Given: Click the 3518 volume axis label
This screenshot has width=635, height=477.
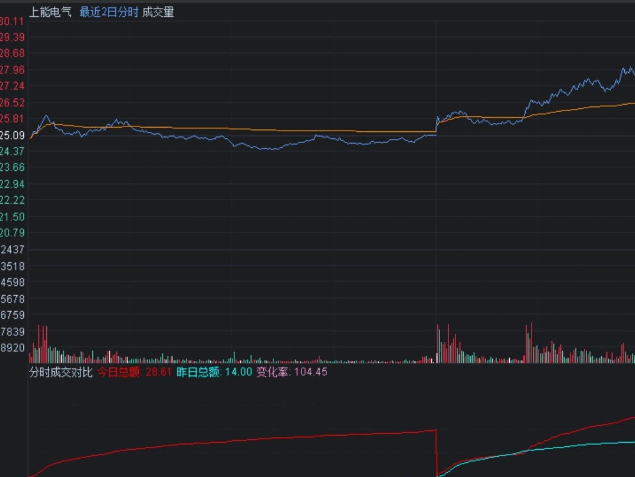Looking at the screenshot, I should [12, 266].
